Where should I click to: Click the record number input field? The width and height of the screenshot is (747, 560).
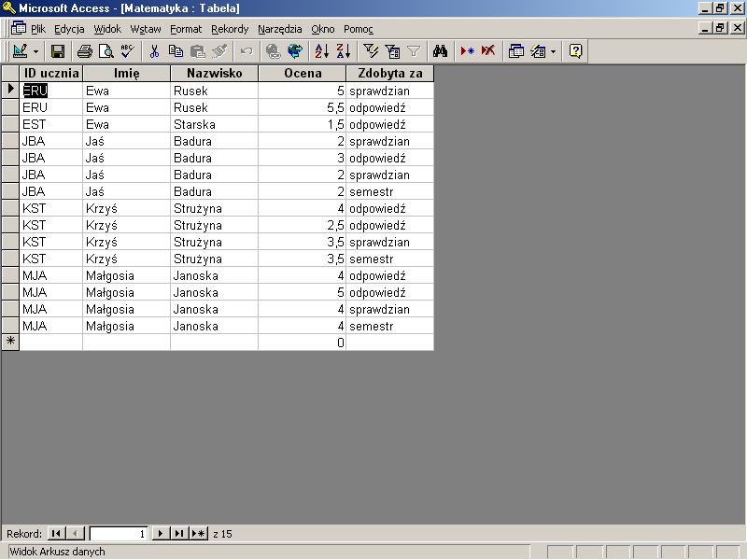pos(119,534)
